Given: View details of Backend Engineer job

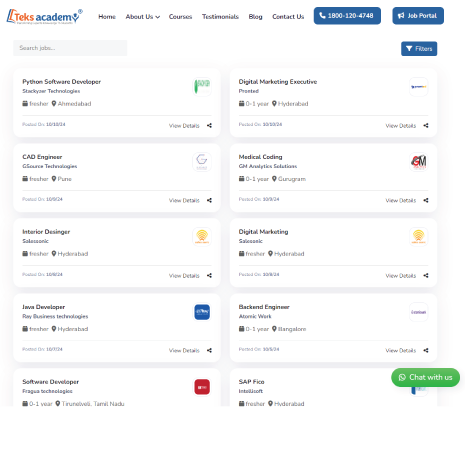Looking at the screenshot, I should coord(401,350).
